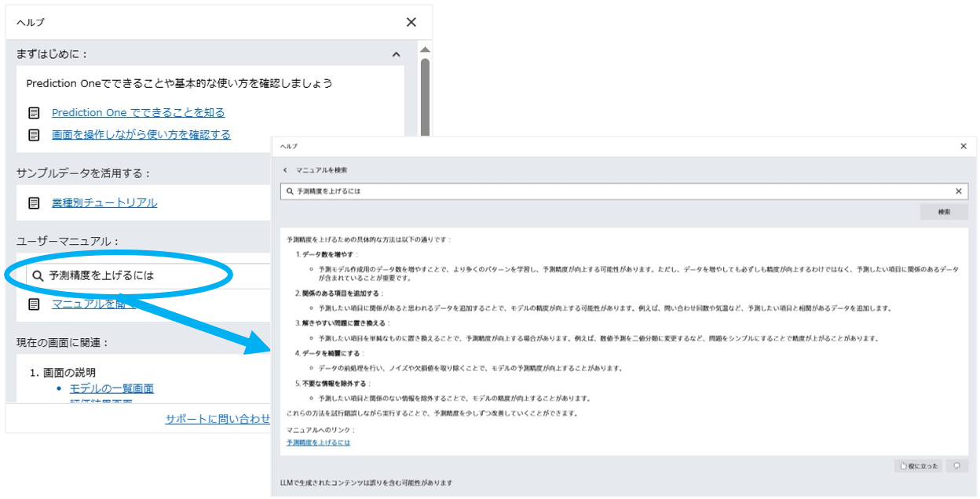980x499 pixels.
Task: Click the magnifier icon in the manual search box
Action: [287, 191]
